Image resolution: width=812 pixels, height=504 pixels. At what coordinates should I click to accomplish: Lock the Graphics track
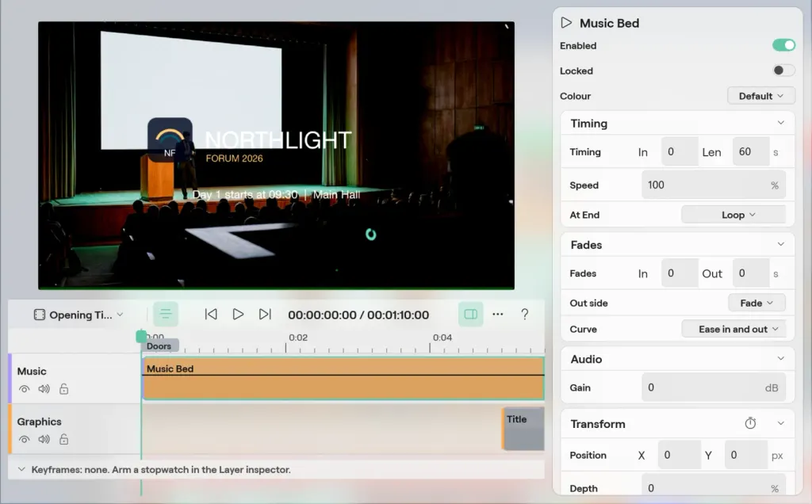click(x=63, y=439)
